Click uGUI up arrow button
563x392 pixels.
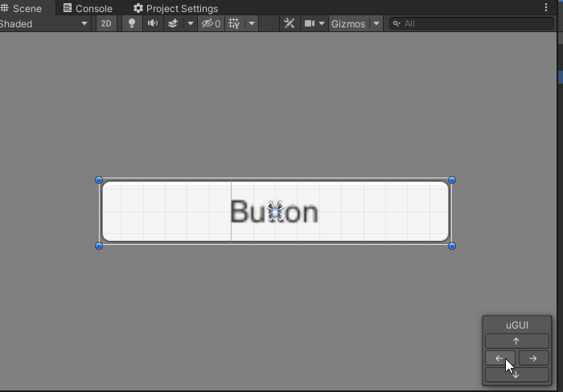tap(516, 341)
